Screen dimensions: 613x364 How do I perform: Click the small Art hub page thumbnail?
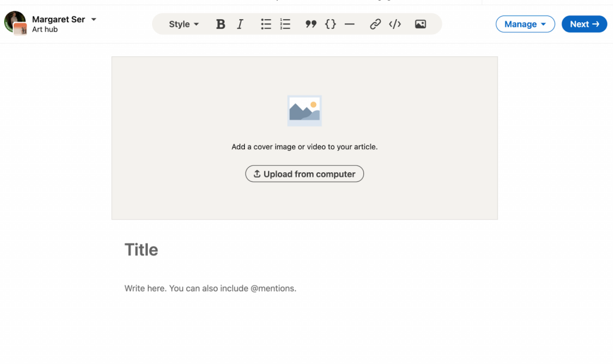pyautogui.click(x=20, y=29)
